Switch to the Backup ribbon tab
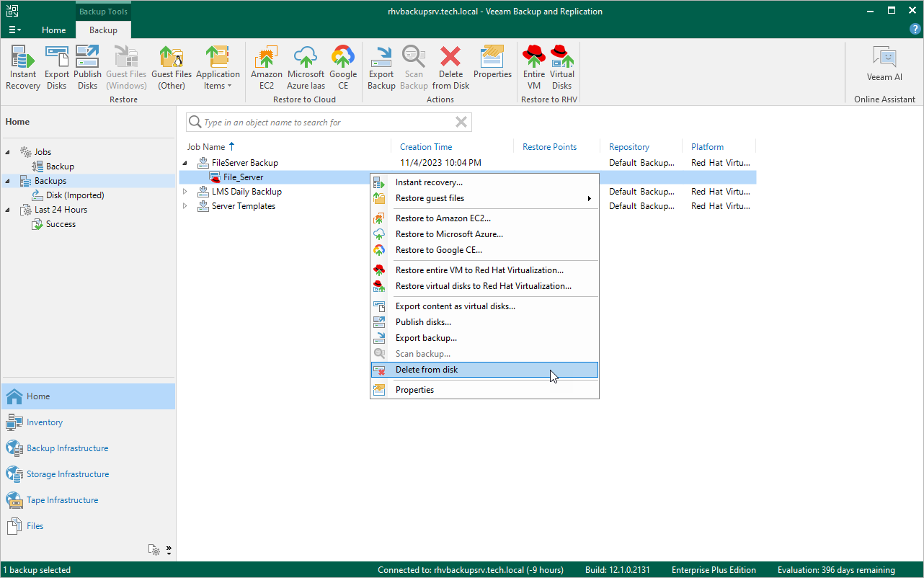This screenshot has width=924, height=578. [x=103, y=30]
